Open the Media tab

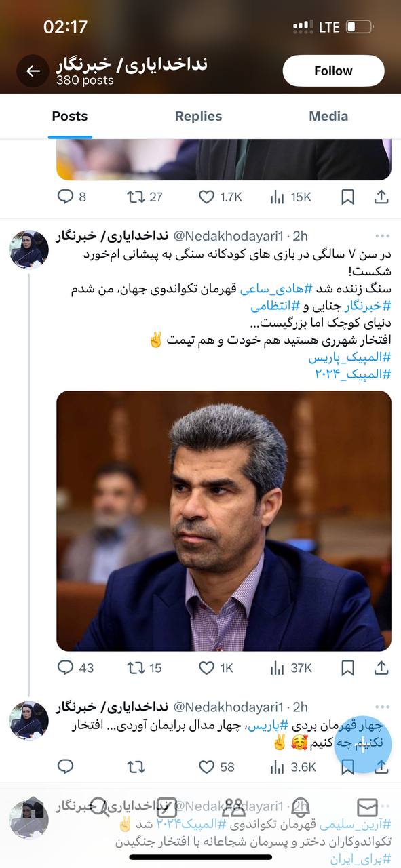click(328, 116)
